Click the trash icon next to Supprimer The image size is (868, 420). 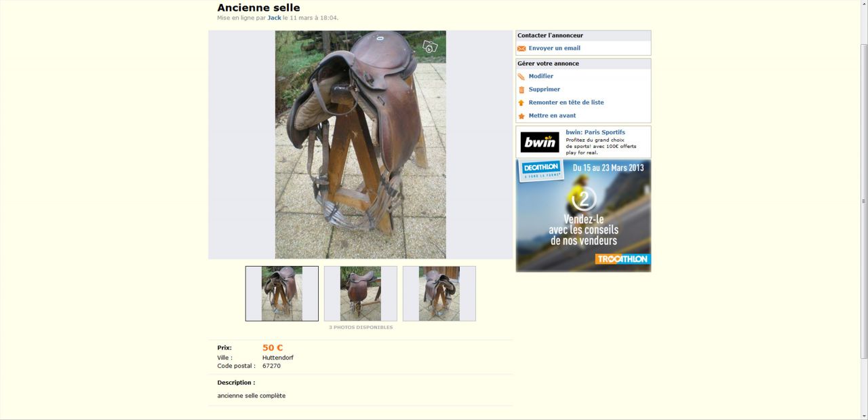point(521,90)
